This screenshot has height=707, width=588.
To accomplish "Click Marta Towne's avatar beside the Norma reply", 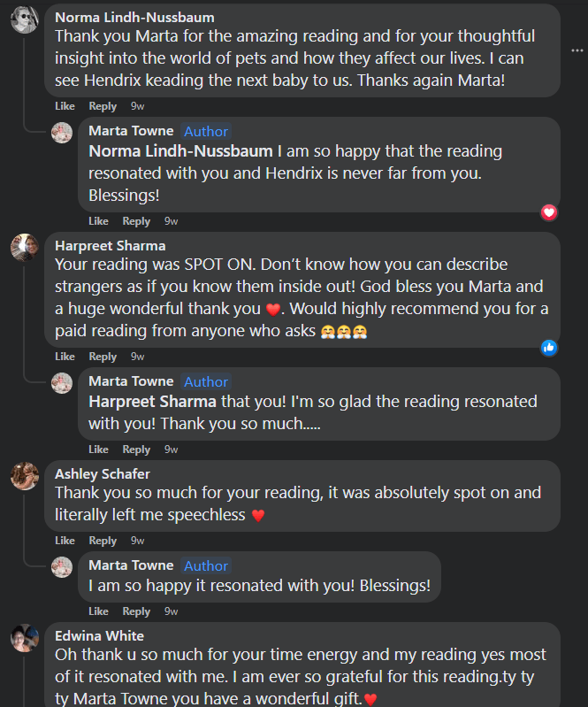I will (x=62, y=133).
